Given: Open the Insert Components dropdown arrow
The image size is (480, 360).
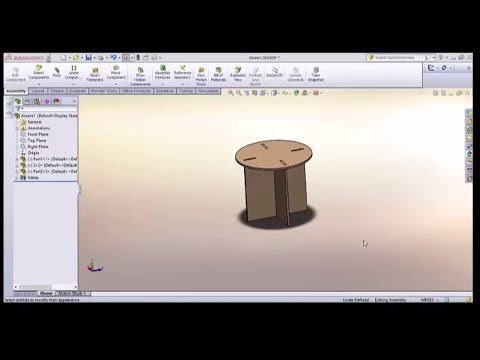Looking at the screenshot, I should click(x=39, y=84).
